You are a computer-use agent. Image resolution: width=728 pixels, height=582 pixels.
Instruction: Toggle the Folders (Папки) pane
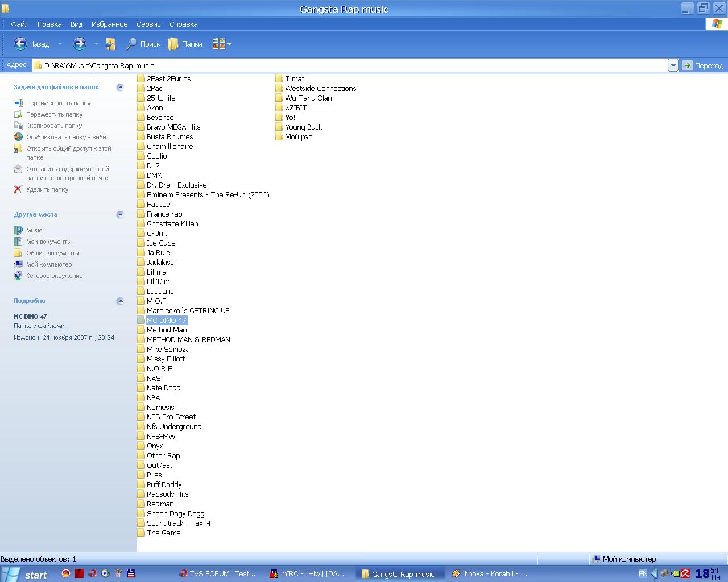[x=185, y=44]
